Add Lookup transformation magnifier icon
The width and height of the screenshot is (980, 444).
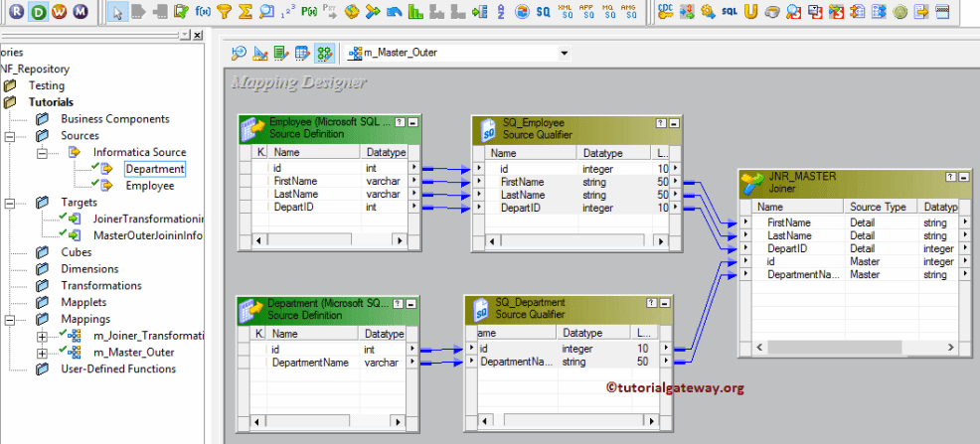click(267, 11)
